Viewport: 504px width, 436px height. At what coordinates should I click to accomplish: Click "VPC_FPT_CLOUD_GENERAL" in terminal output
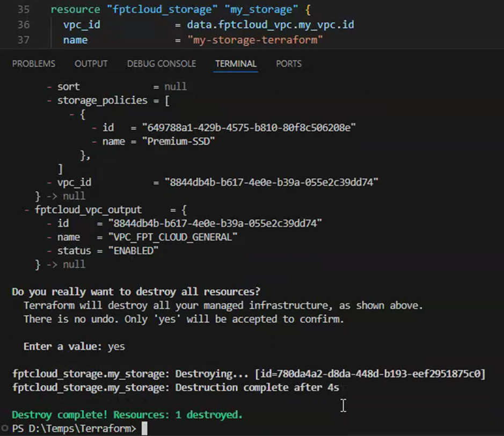(172, 237)
